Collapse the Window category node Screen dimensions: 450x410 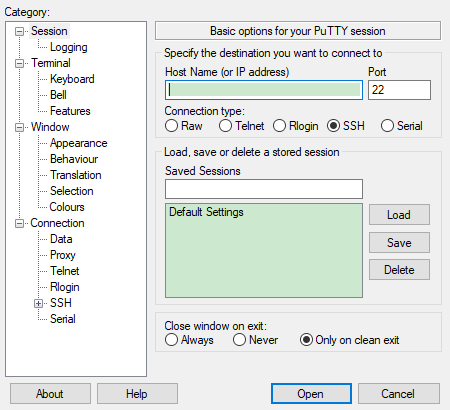(x=20, y=127)
